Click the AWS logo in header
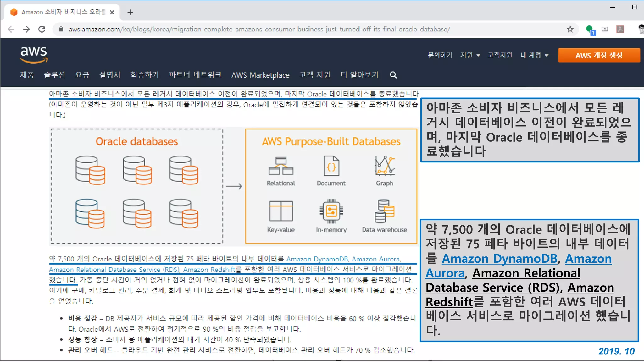 click(34, 55)
